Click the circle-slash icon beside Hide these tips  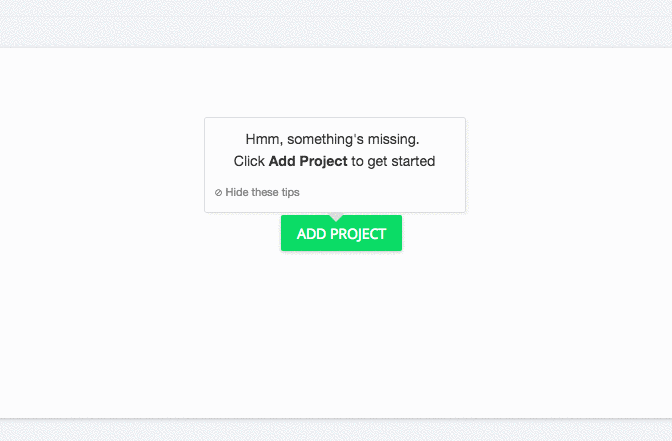218,193
